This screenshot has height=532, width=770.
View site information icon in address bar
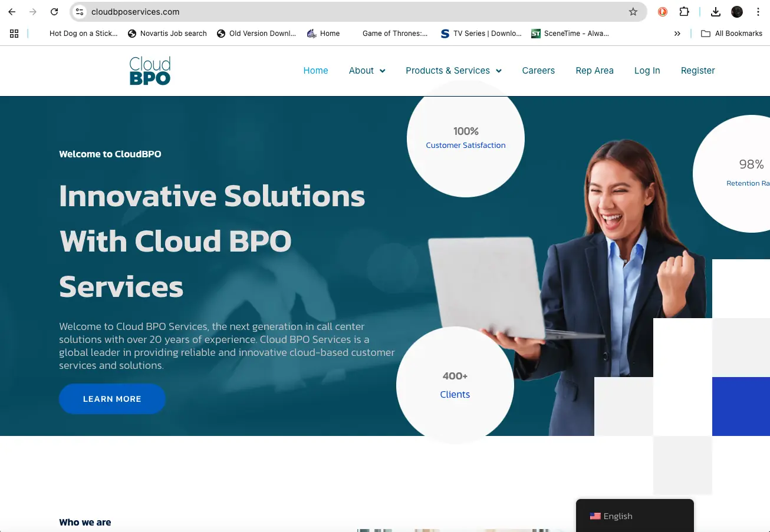click(80, 12)
